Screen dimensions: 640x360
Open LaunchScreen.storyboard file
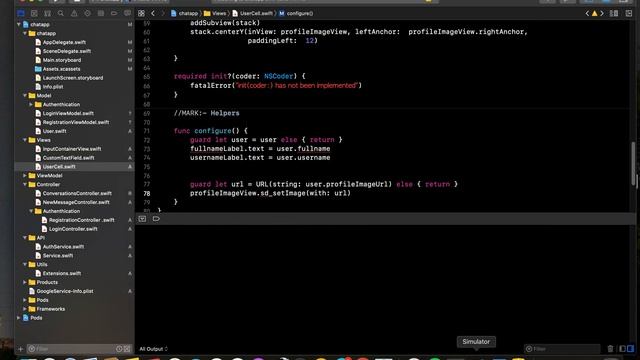point(73,78)
